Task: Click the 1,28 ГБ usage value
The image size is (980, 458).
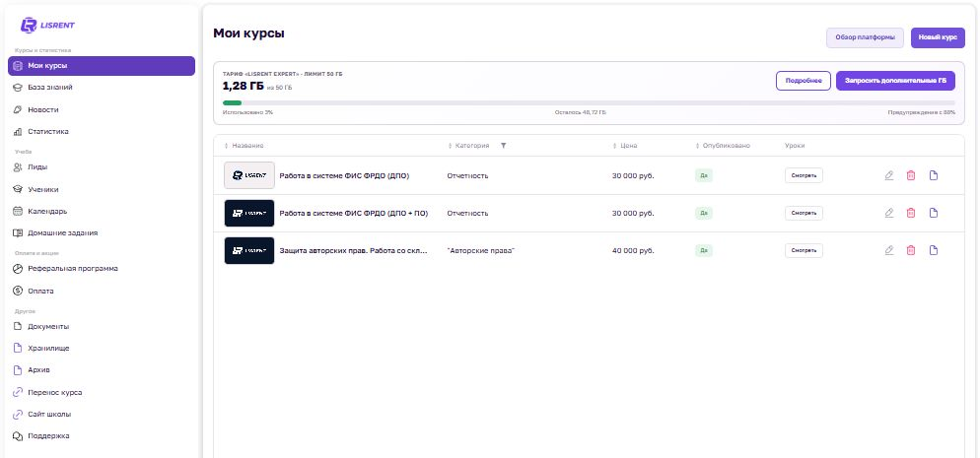Action: [244, 86]
